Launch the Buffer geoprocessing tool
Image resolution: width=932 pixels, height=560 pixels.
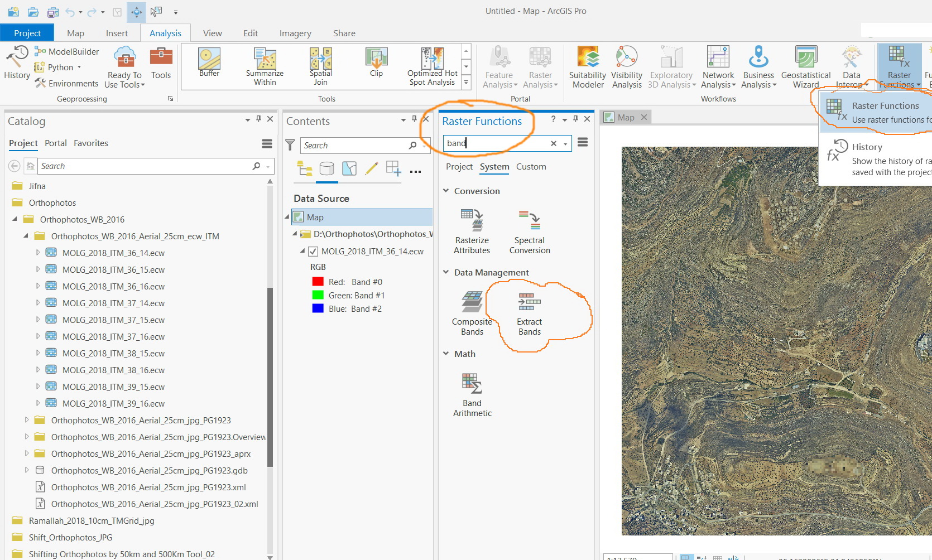pyautogui.click(x=209, y=62)
